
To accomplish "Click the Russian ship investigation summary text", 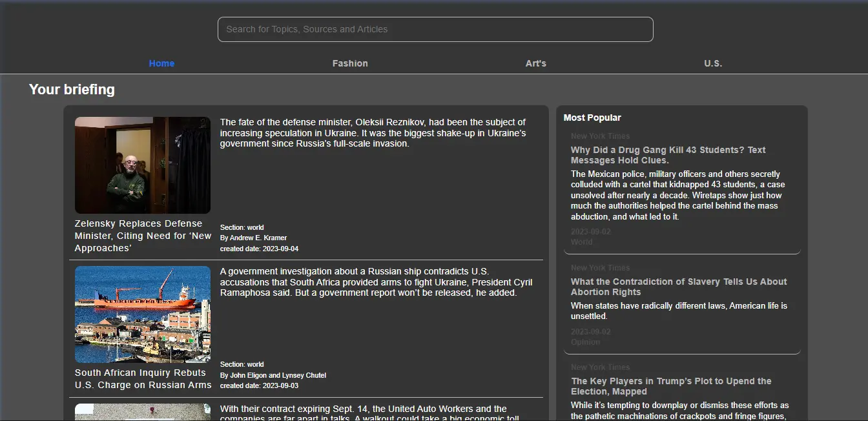I will [x=376, y=282].
